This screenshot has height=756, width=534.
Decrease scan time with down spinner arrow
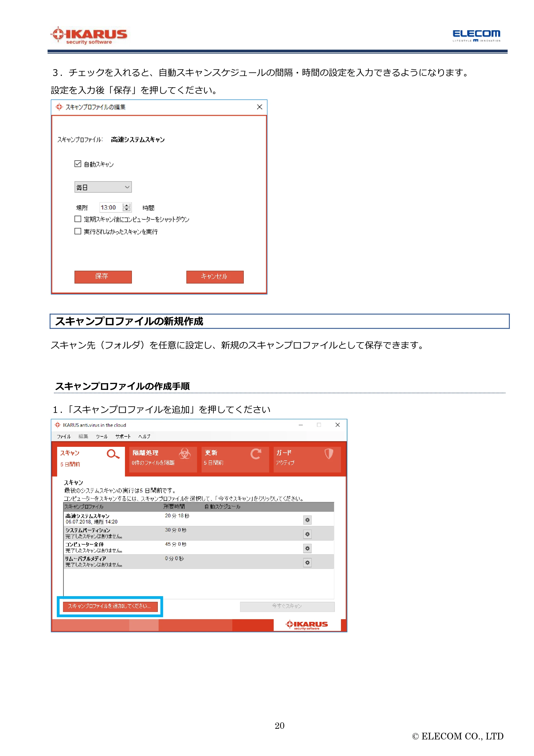point(126,210)
